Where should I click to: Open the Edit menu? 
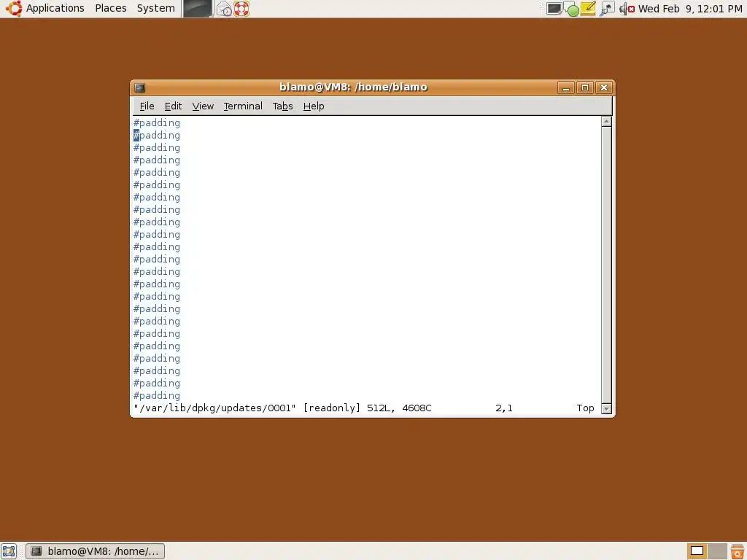click(x=173, y=106)
